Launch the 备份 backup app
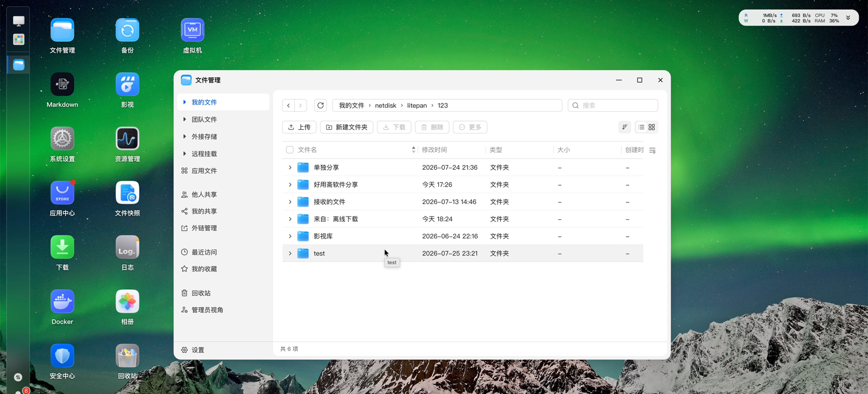This screenshot has width=868, height=394. 127,30
